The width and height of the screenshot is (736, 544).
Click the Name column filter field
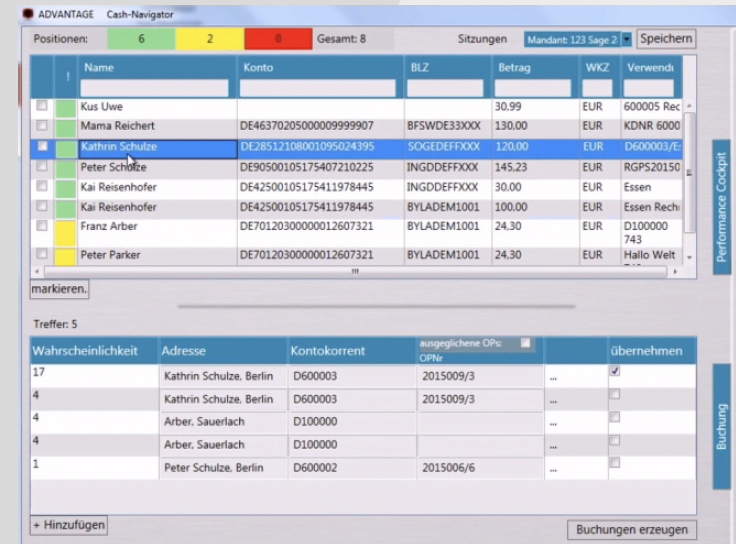point(155,89)
